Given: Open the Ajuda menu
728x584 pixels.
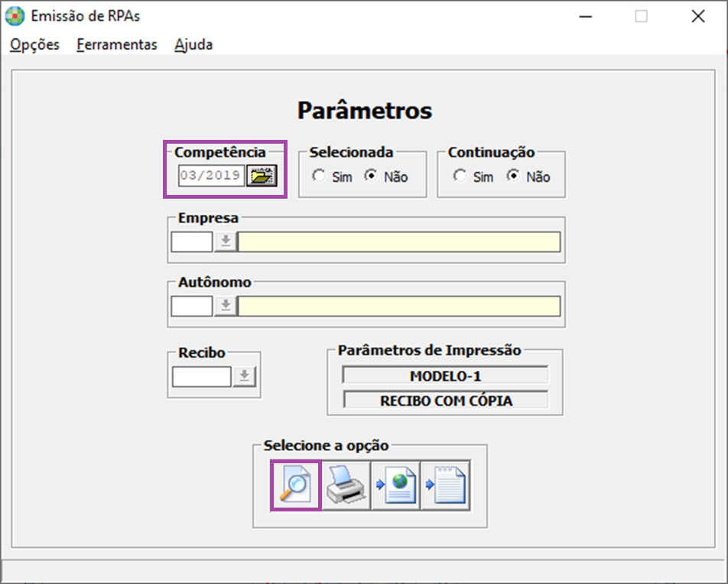Looking at the screenshot, I should (193, 44).
